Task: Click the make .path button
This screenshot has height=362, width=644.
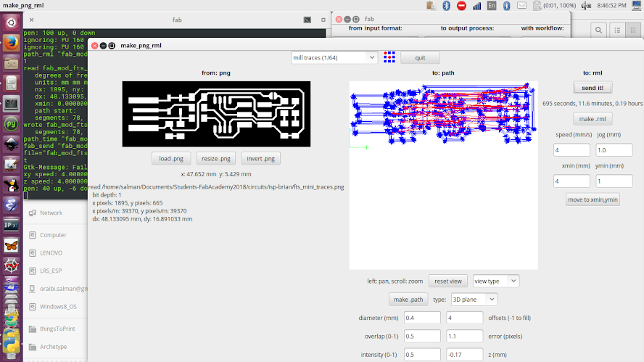Action: click(408, 300)
